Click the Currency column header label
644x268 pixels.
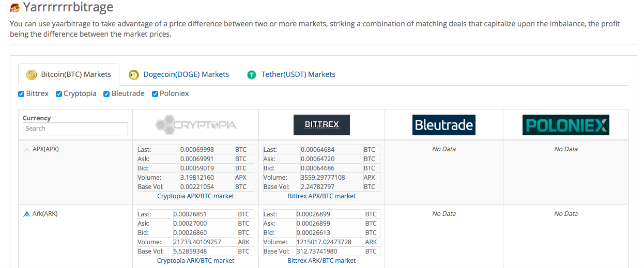37,118
